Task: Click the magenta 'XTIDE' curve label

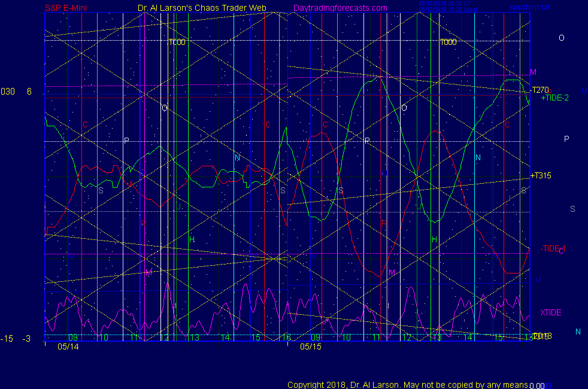Action: pyautogui.click(x=550, y=312)
